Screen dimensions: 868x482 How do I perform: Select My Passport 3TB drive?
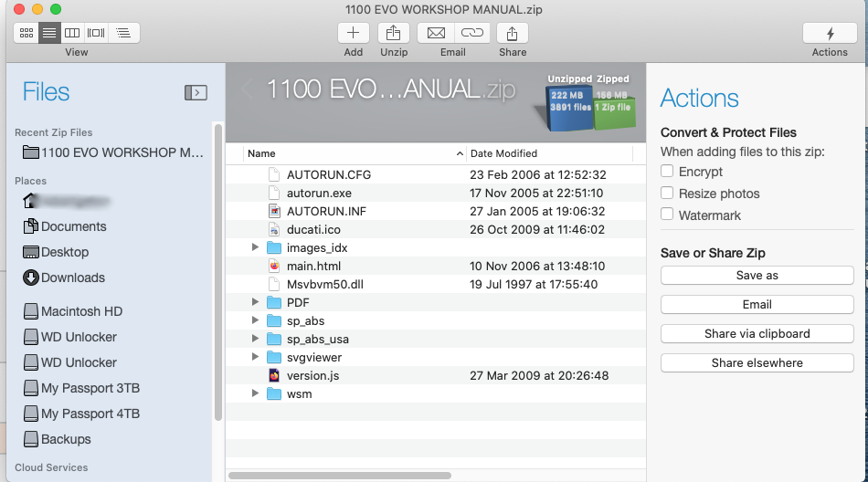(81, 388)
